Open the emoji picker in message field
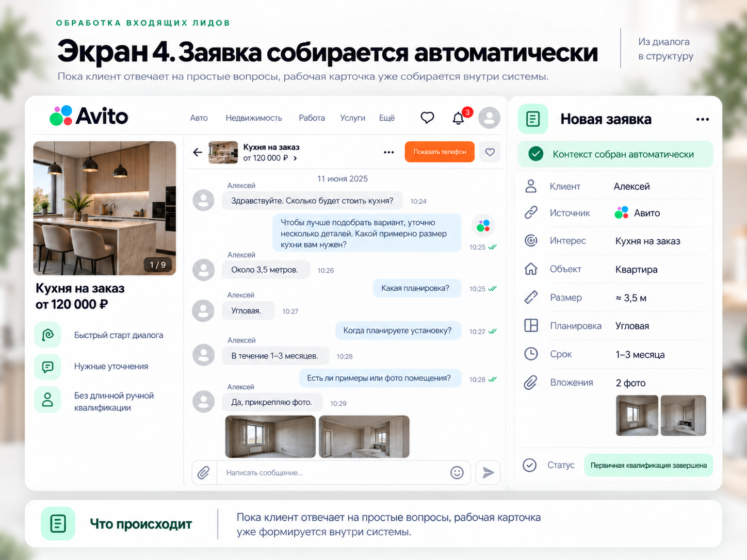The height and width of the screenshot is (560, 747). click(457, 472)
